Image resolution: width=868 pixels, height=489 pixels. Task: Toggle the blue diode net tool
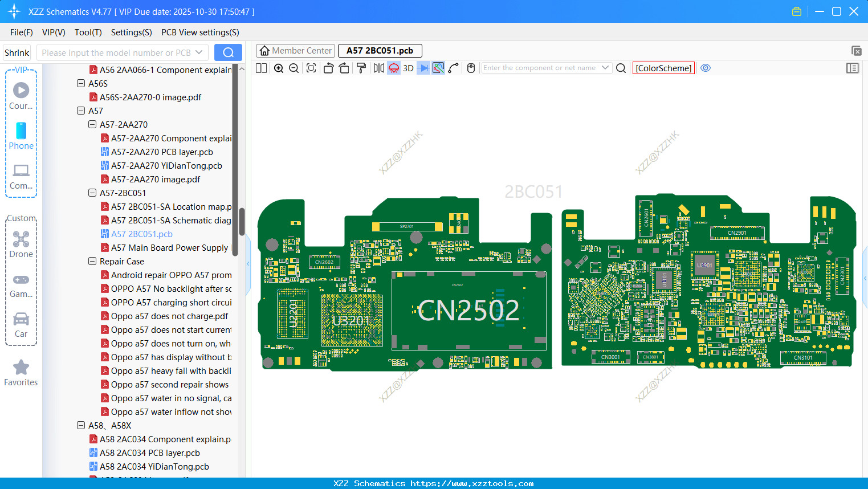423,68
